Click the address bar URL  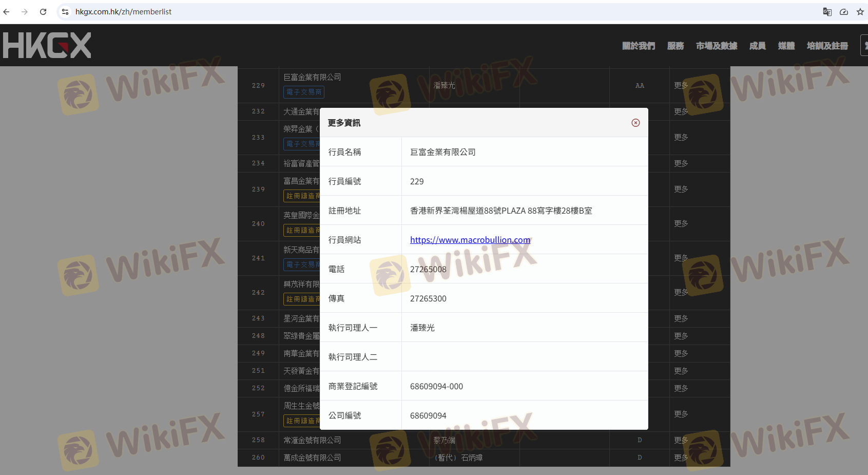coord(123,12)
